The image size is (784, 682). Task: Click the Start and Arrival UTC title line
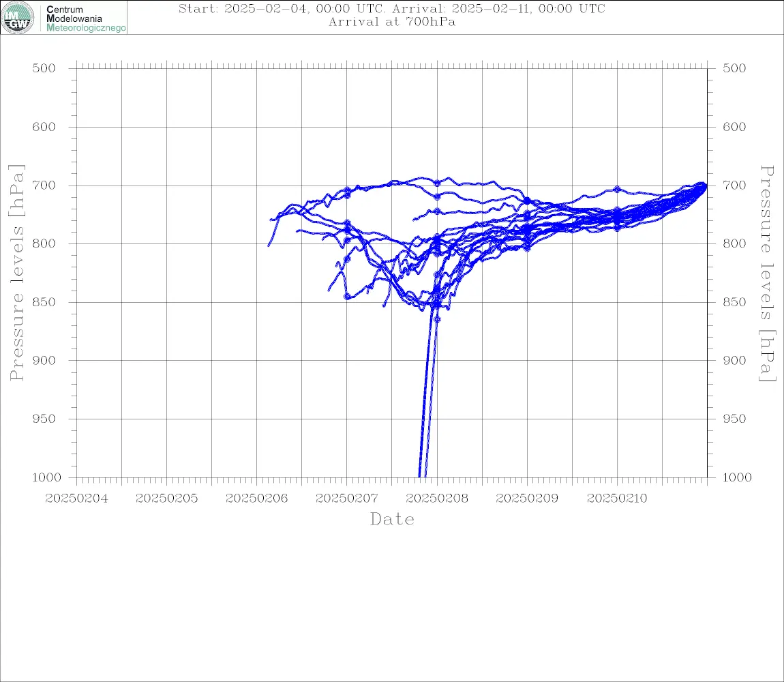click(392, 9)
